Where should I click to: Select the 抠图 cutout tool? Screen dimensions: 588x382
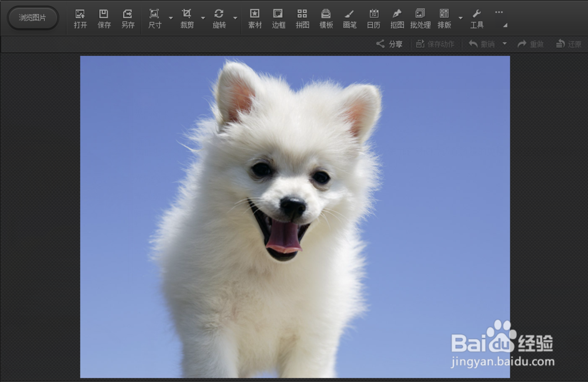coord(397,19)
